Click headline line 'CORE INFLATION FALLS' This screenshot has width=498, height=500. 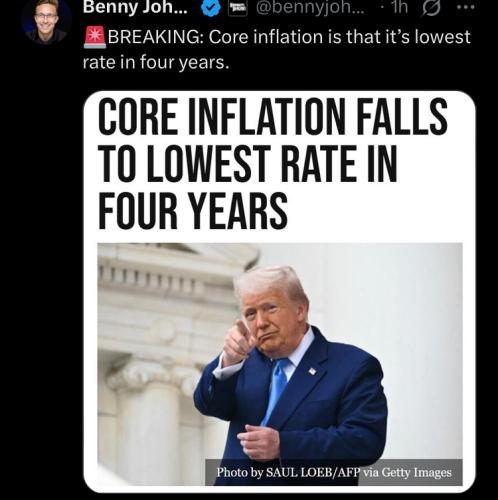coord(272,117)
